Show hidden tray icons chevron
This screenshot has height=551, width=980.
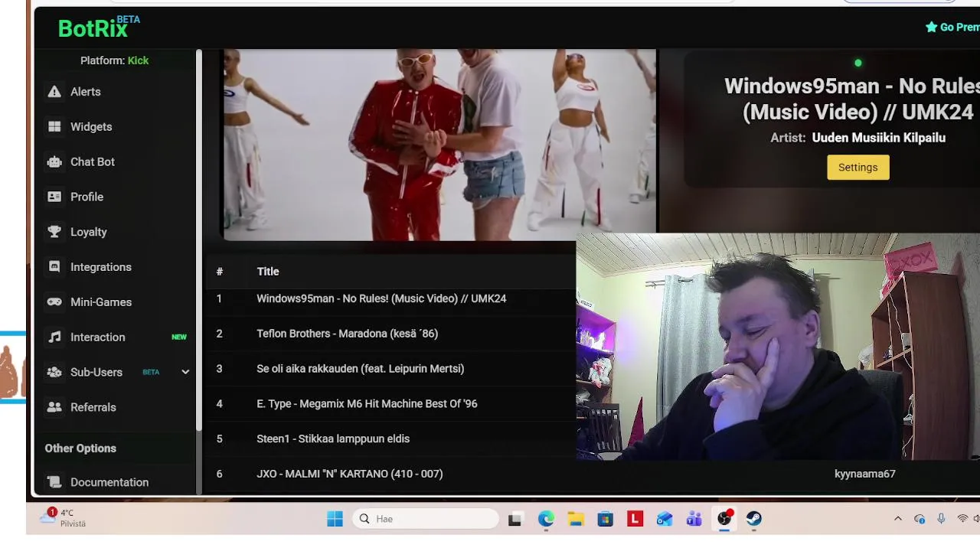click(898, 520)
